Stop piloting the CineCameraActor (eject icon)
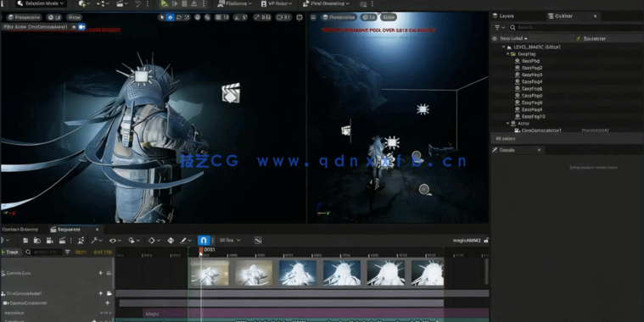The height and width of the screenshot is (322, 644). tap(74, 26)
